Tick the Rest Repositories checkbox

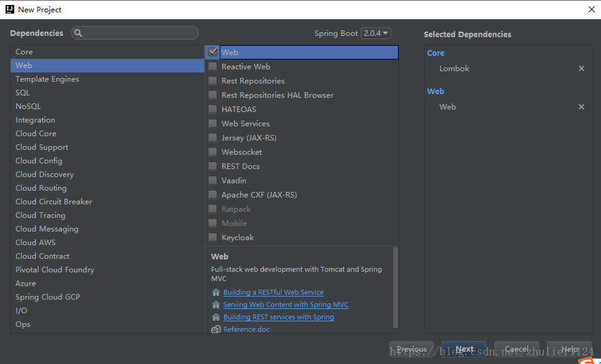pos(213,81)
